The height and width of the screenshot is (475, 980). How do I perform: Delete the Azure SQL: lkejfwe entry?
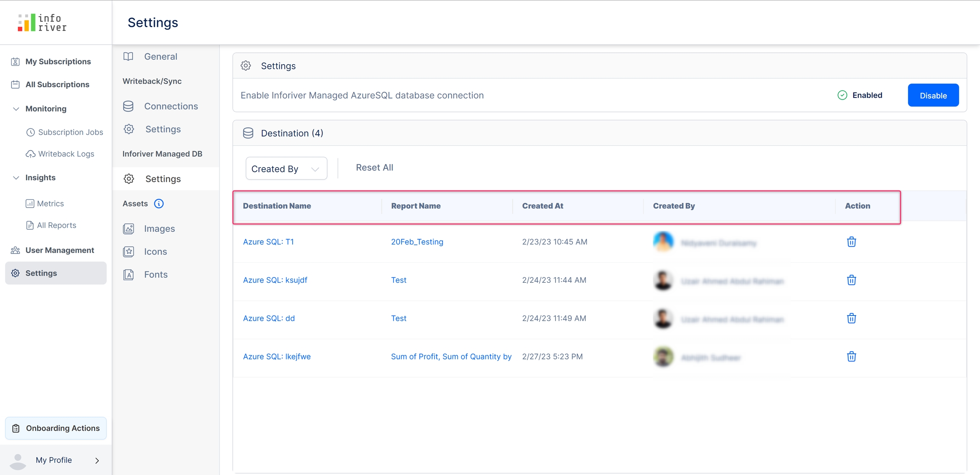click(x=851, y=357)
